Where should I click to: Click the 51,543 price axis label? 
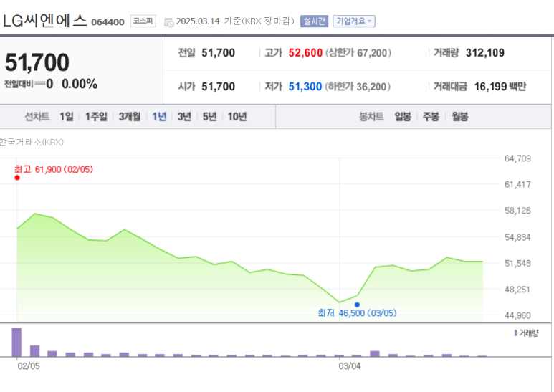point(517,264)
